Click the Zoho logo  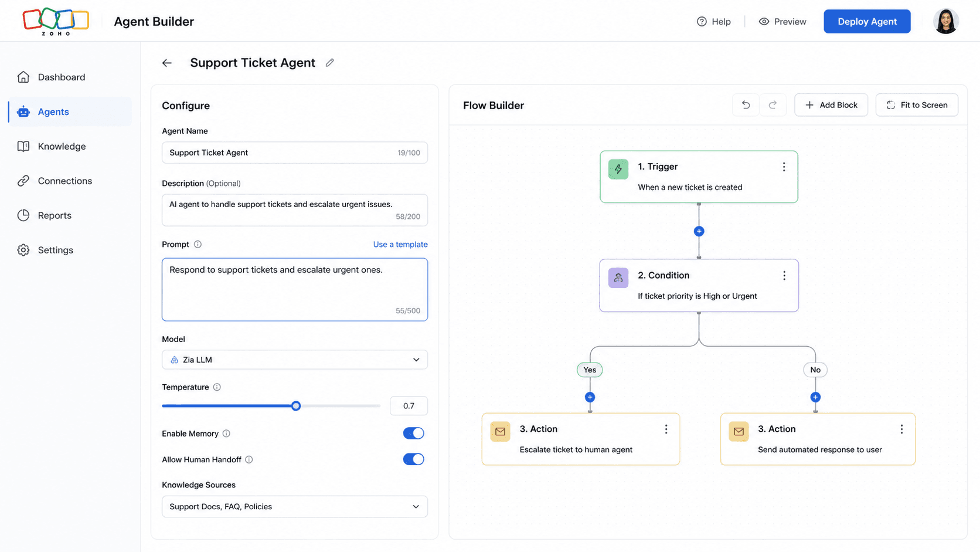pos(56,22)
